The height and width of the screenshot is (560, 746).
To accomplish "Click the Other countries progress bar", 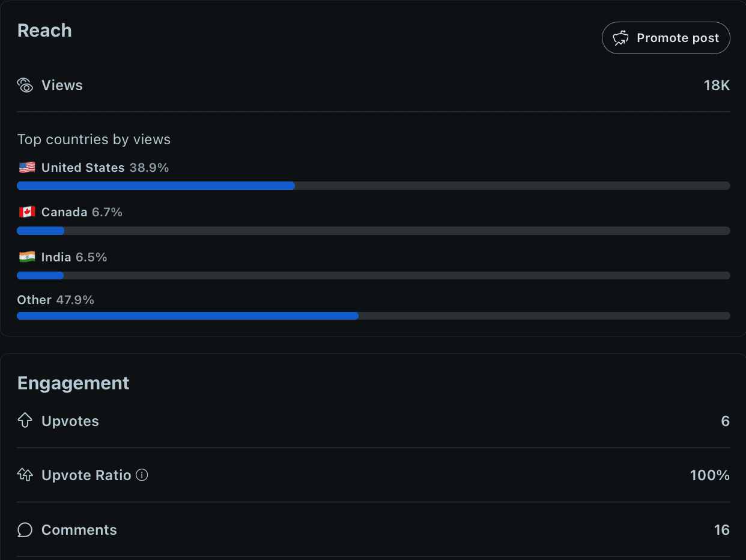I will pos(373,316).
